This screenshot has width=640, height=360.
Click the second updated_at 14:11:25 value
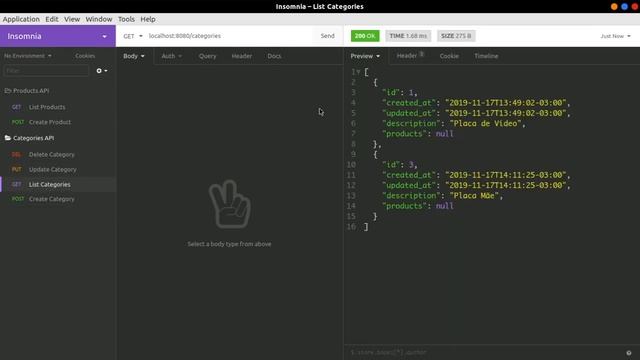click(505, 185)
